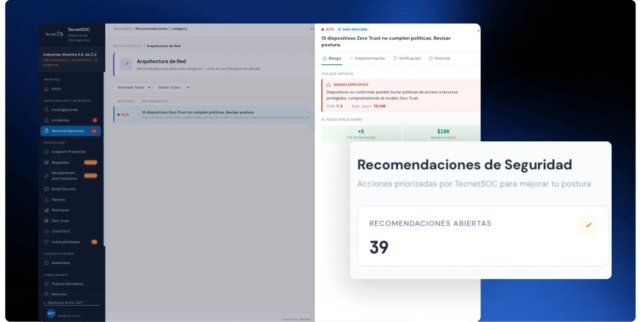
Task: Switch to the Verificación tab
Action: pyautogui.click(x=407, y=59)
